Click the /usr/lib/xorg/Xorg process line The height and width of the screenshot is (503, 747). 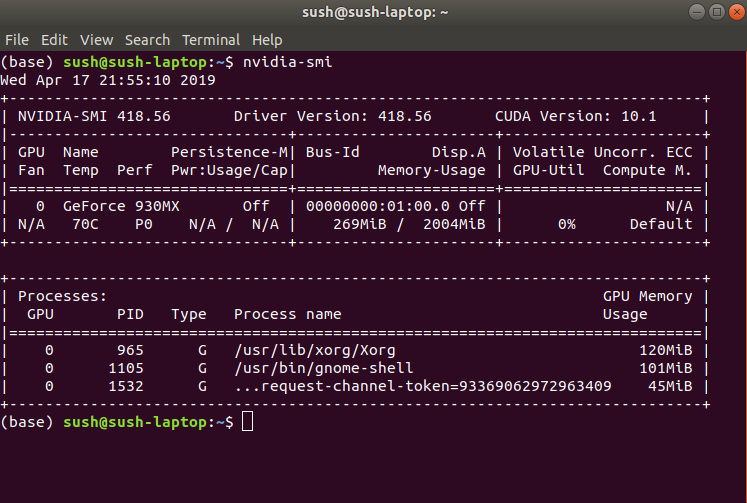point(355,350)
